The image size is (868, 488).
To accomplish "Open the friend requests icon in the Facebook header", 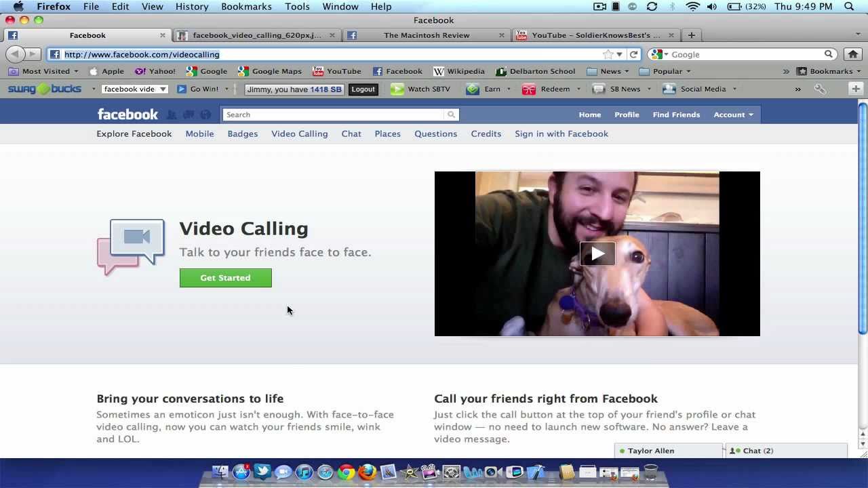I will click(172, 115).
